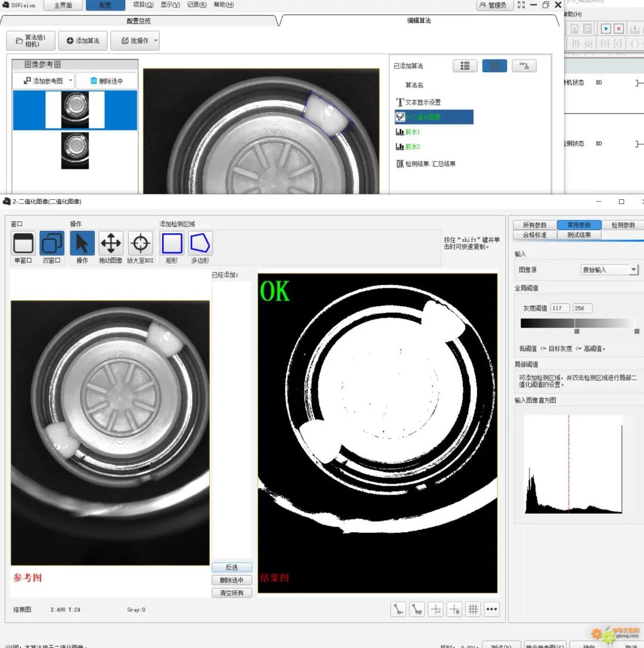Choose the 拖动图像 pan image tool
The width and height of the screenshot is (644, 648).
coord(111,243)
